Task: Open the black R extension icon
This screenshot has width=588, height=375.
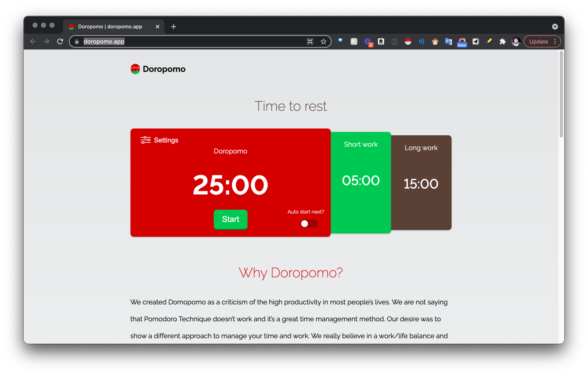Action: [381, 41]
